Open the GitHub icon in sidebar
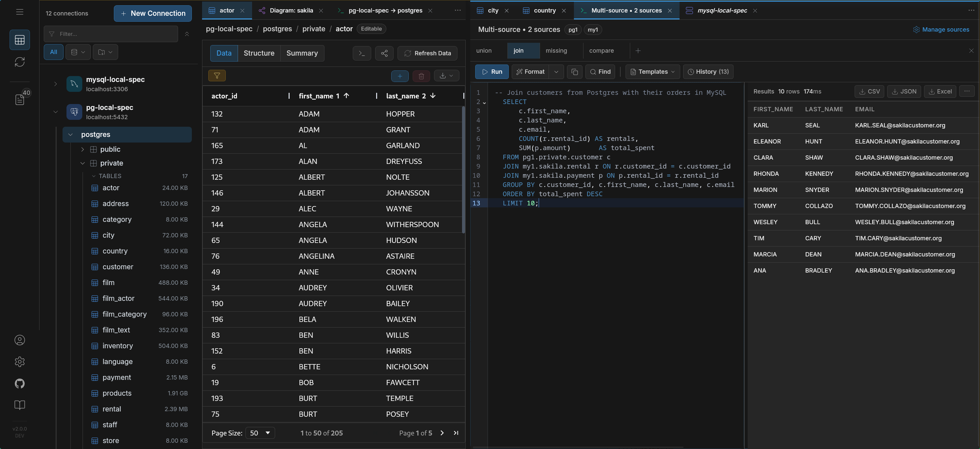 coord(20,383)
